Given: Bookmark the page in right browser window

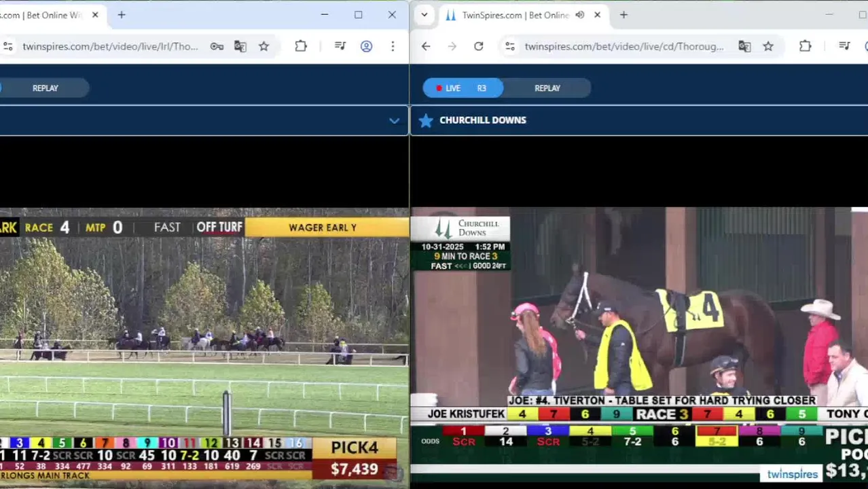Looking at the screenshot, I should pyautogui.click(x=768, y=46).
